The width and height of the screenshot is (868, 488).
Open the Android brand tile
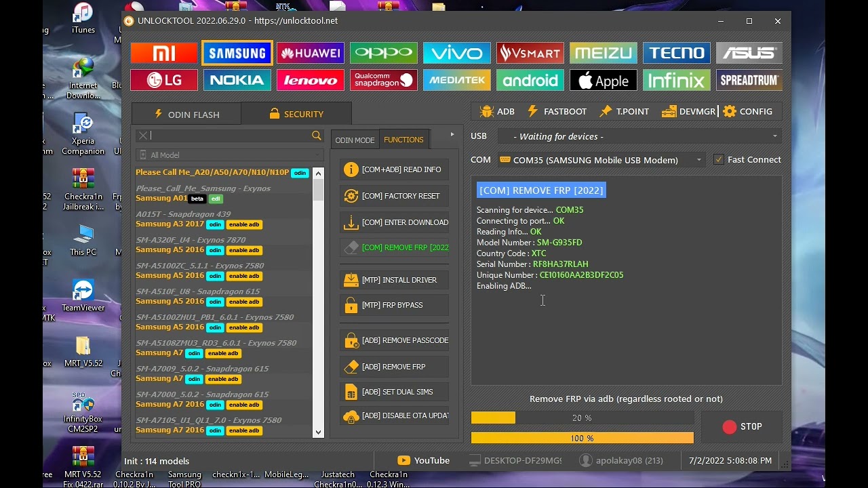(x=530, y=80)
